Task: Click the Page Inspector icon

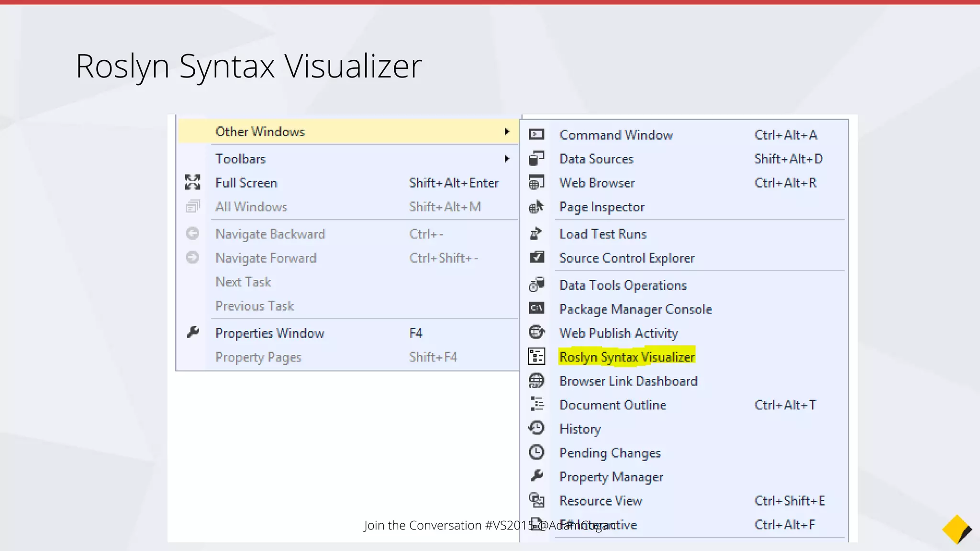Action: pos(536,207)
